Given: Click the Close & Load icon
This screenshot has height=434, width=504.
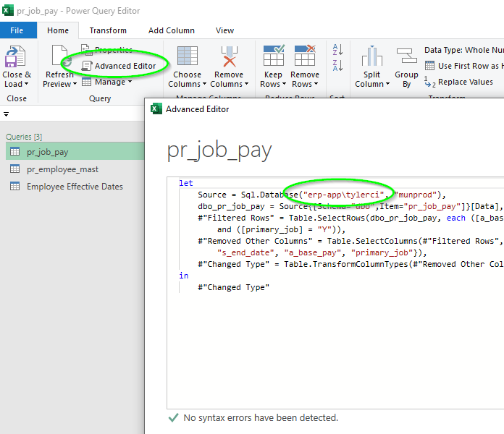Looking at the screenshot, I should [15, 56].
